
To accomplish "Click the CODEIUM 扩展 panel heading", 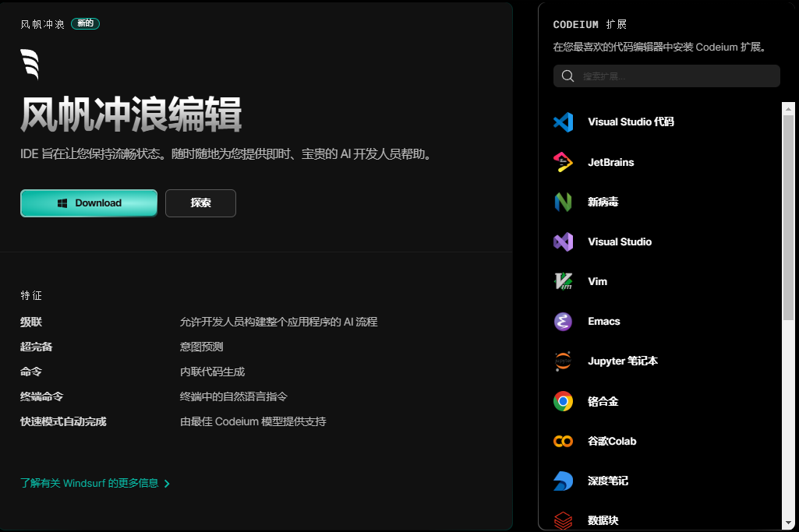I will tap(589, 24).
